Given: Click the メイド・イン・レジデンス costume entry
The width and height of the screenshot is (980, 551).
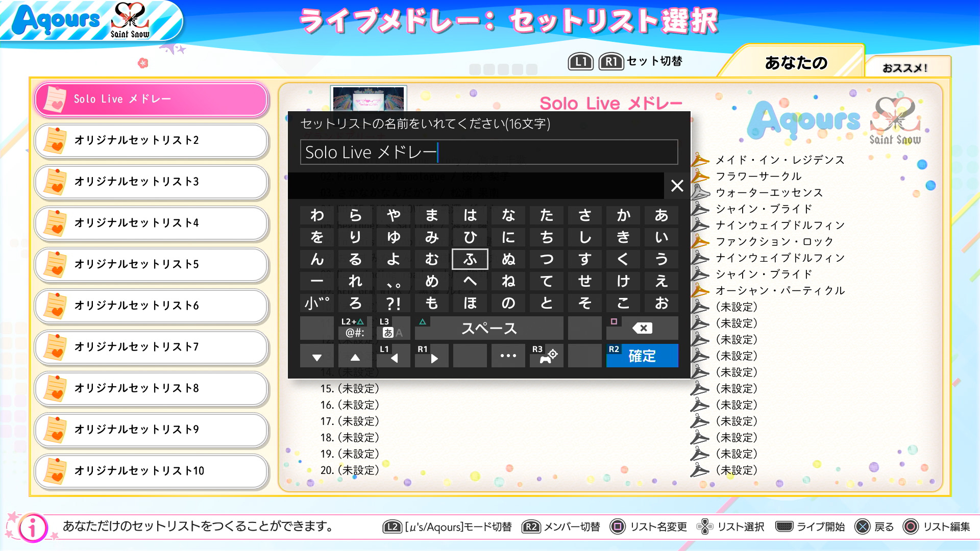Looking at the screenshot, I should pos(780,160).
